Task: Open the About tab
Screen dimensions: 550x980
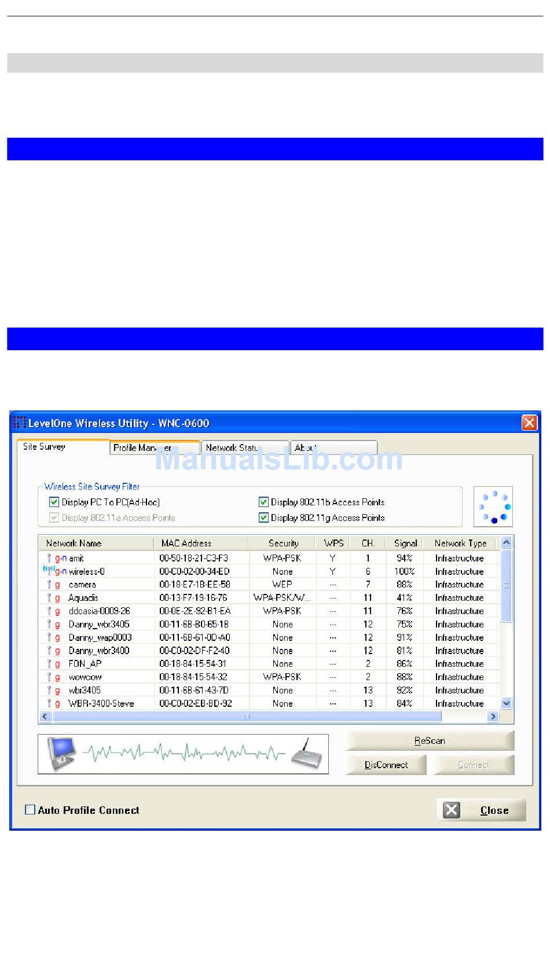Action: click(x=333, y=447)
